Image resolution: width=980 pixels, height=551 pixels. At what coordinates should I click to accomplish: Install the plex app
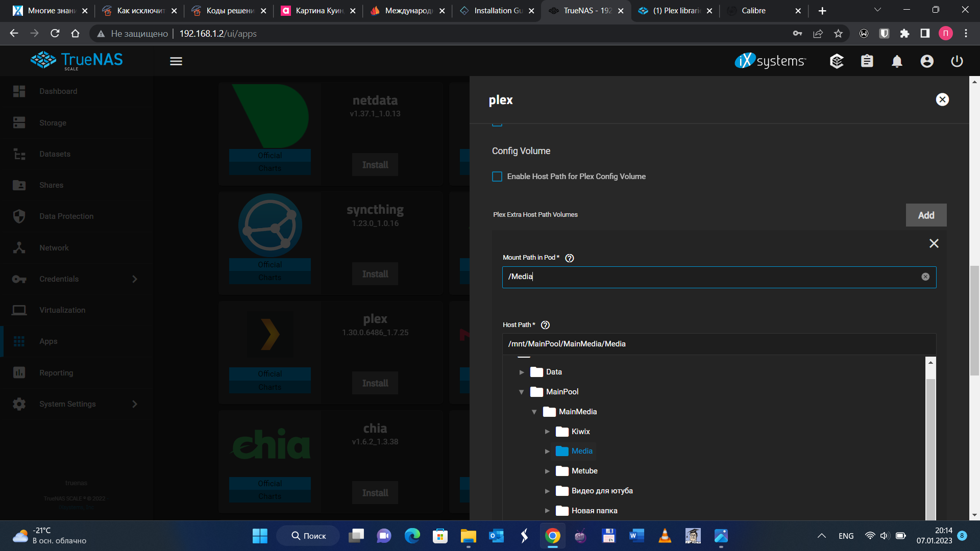(375, 384)
